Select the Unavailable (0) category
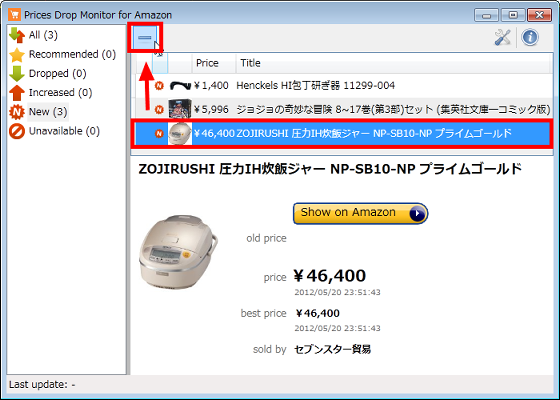This screenshot has height=400, width=560. tap(64, 131)
